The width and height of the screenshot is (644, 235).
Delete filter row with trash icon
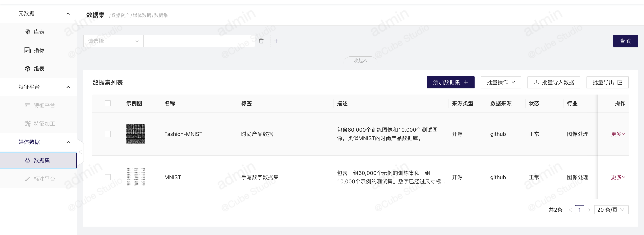261,41
